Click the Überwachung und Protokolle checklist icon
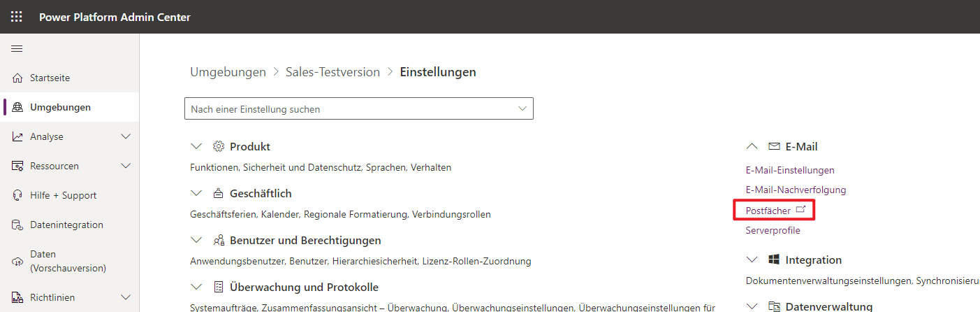The height and width of the screenshot is (312, 980). click(x=218, y=287)
